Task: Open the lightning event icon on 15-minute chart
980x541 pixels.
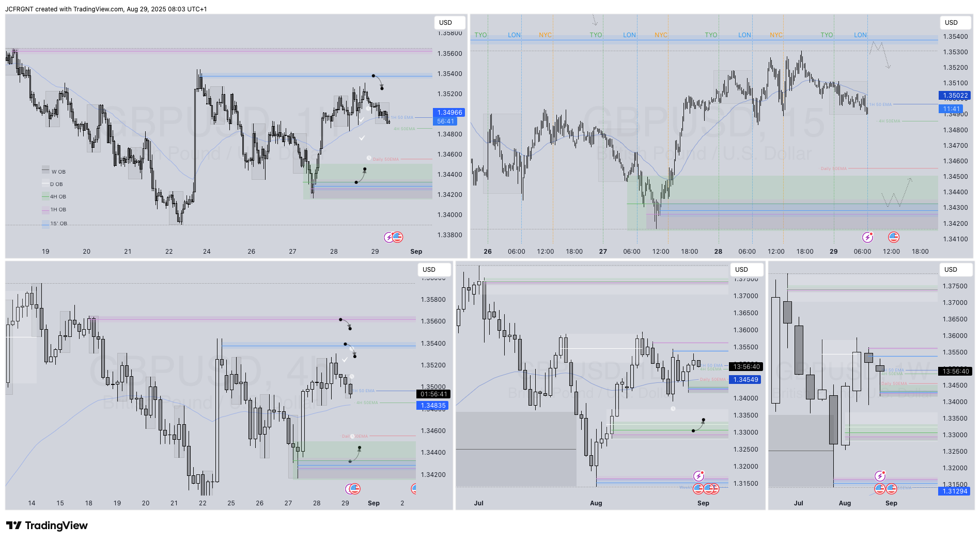Action: pyautogui.click(x=868, y=237)
